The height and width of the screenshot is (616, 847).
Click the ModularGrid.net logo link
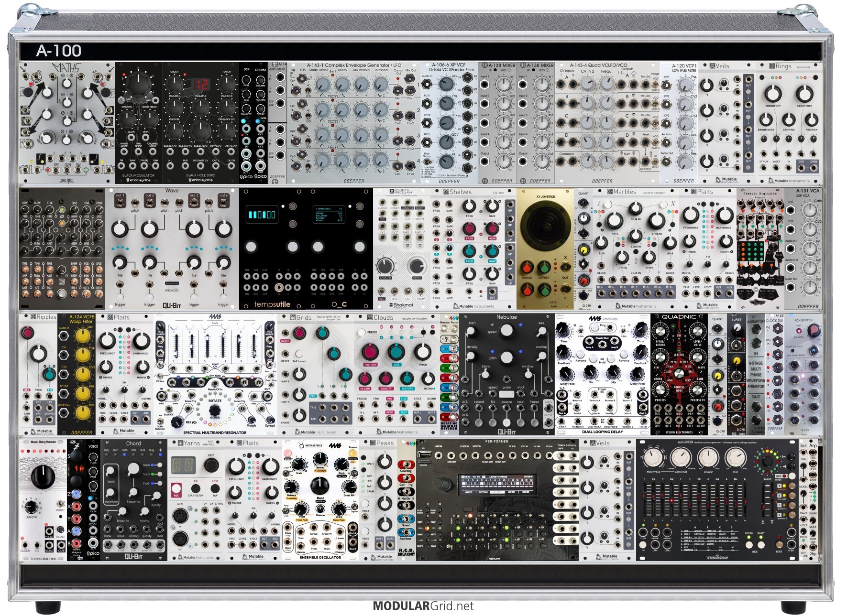pyautogui.click(x=423, y=606)
